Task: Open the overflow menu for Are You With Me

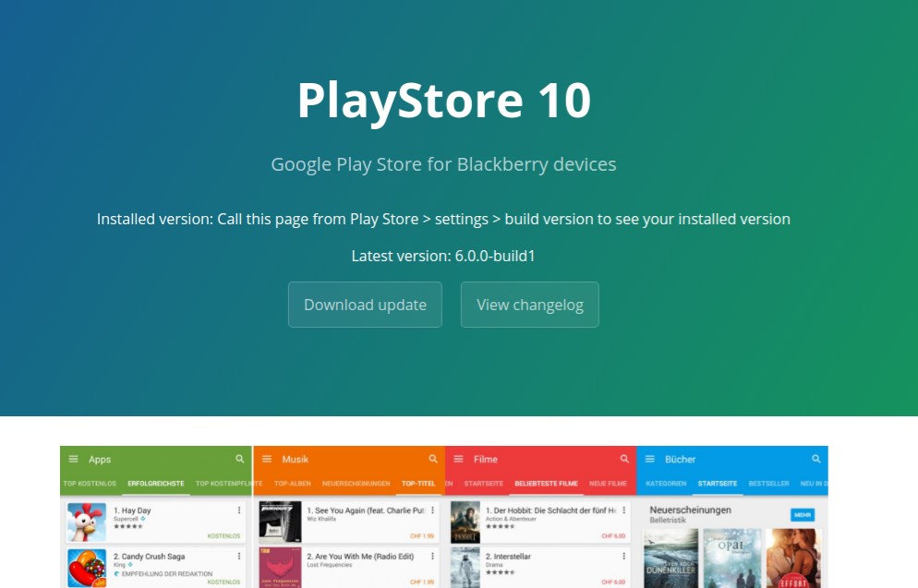Action: coord(432,556)
